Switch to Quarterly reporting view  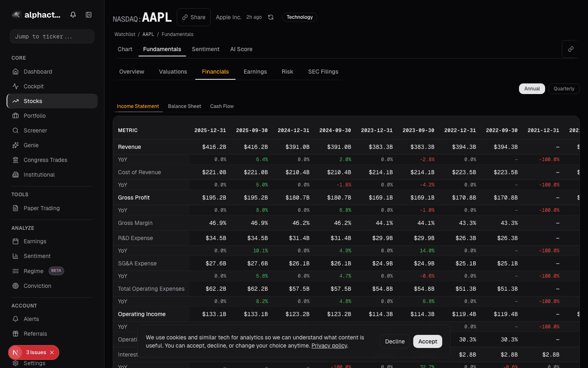pyautogui.click(x=564, y=88)
